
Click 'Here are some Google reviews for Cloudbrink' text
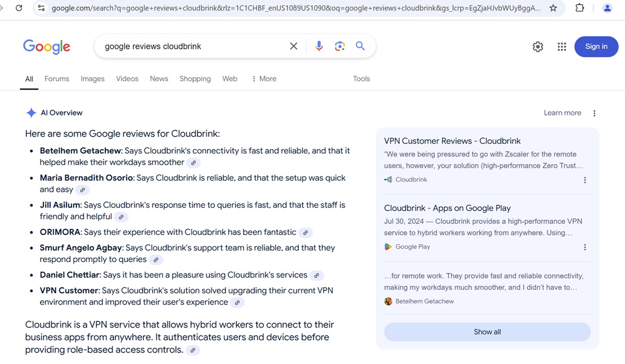click(x=122, y=133)
